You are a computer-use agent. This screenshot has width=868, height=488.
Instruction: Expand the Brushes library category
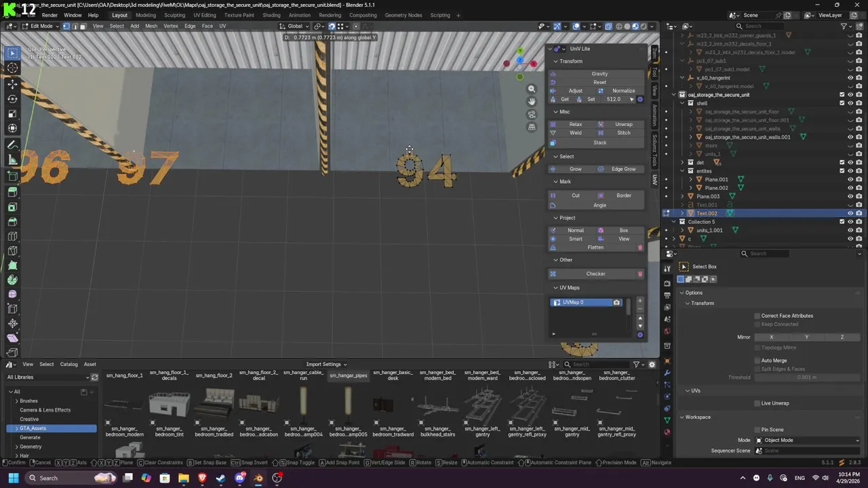17,401
